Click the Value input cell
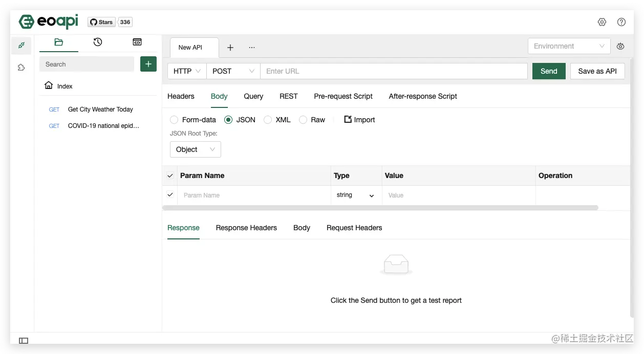This screenshot has height=354, width=644. [459, 195]
